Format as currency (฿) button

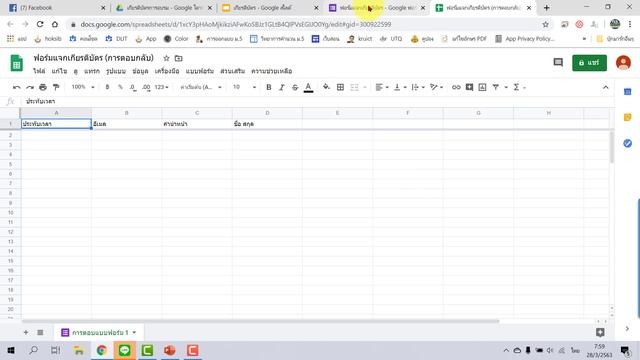pyautogui.click(x=107, y=87)
